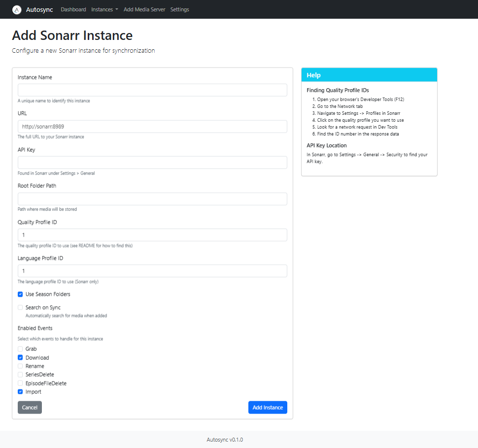This screenshot has width=478, height=448.
Task: Click 'Found in Sonarr under Settings > General' hint
Action: click(x=56, y=173)
